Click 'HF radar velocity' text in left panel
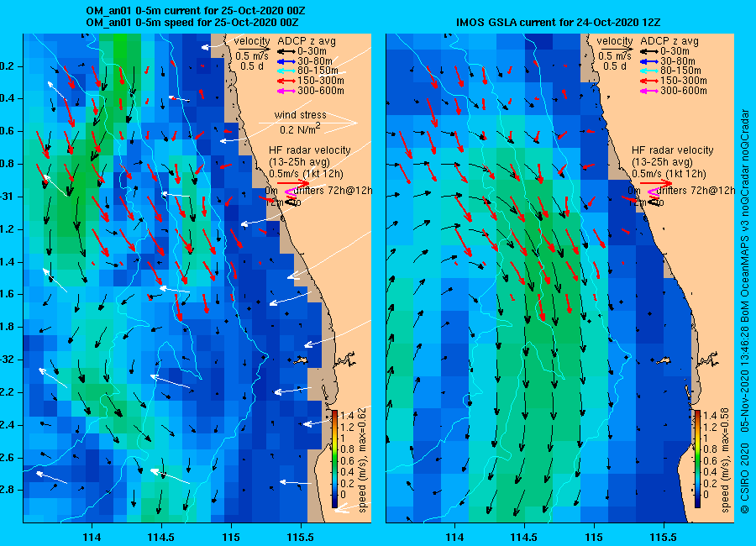This screenshot has height=546, width=756. 309,150
